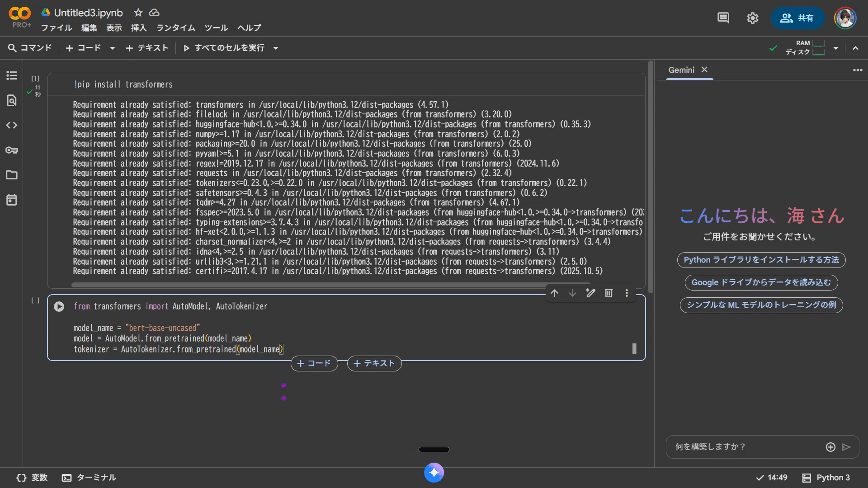Open the ランタイム menu
The image size is (868, 488).
pos(176,28)
